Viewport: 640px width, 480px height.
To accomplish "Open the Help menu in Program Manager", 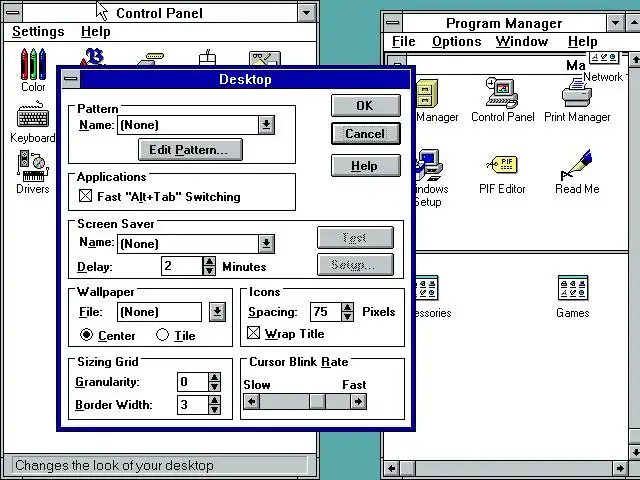I will tap(582, 41).
